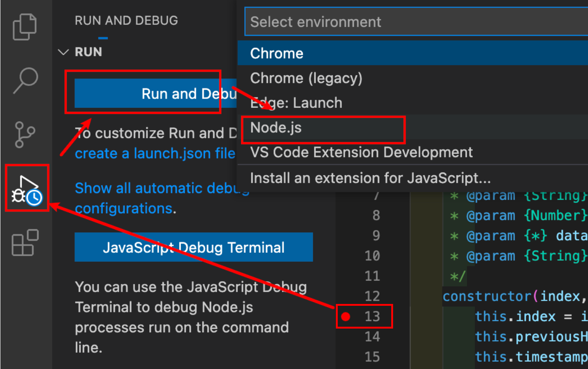The width and height of the screenshot is (588, 369).
Task: Open the create a launch.json file link
Action: 155,153
